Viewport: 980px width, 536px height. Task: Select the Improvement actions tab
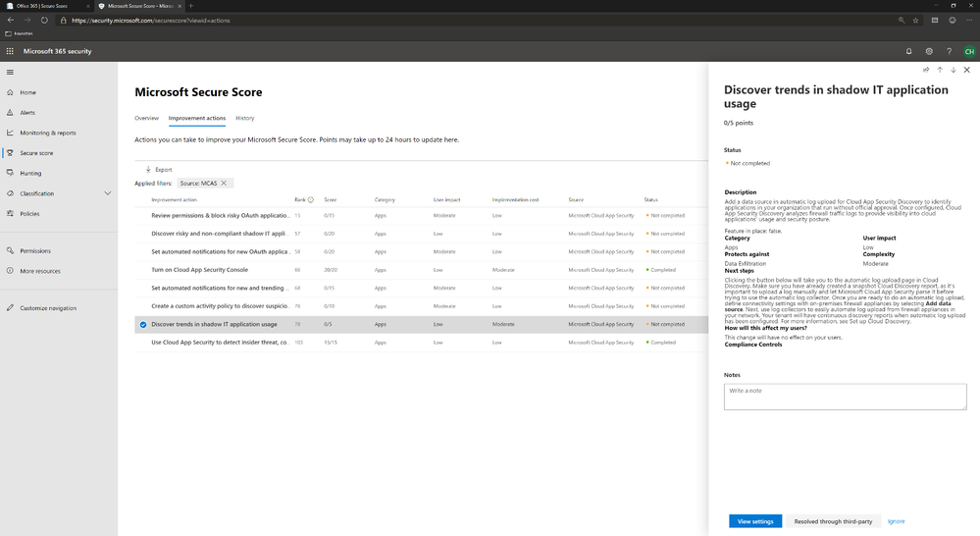(197, 118)
